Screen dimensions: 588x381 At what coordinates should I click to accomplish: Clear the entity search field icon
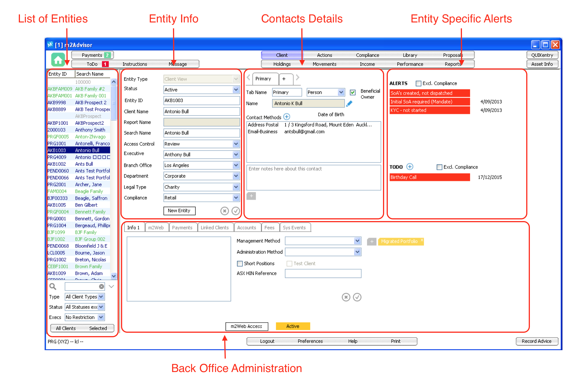(x=101, y=286)
